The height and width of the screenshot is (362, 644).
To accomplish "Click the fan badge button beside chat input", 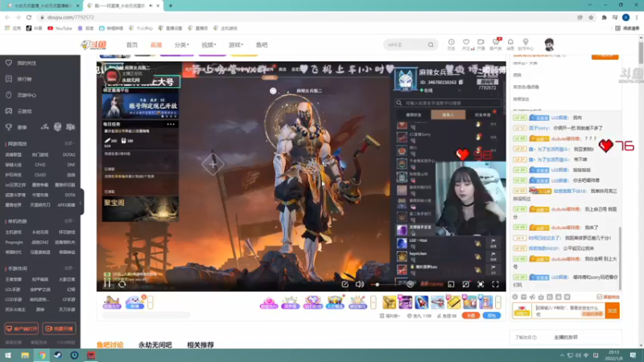I will (522, 311).
